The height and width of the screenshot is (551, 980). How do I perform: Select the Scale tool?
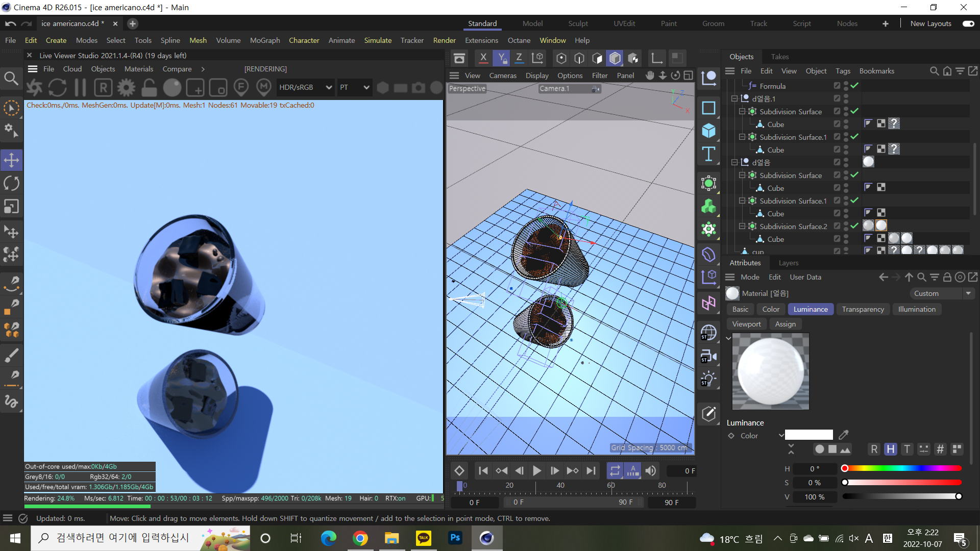point(11,206)
